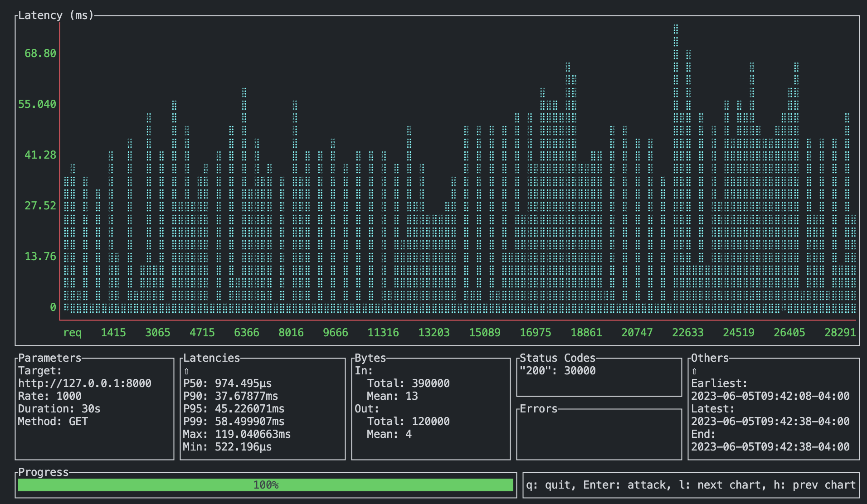Click the x-axis tick 22633
The image size is (867, 504).
tap(688, 333)
